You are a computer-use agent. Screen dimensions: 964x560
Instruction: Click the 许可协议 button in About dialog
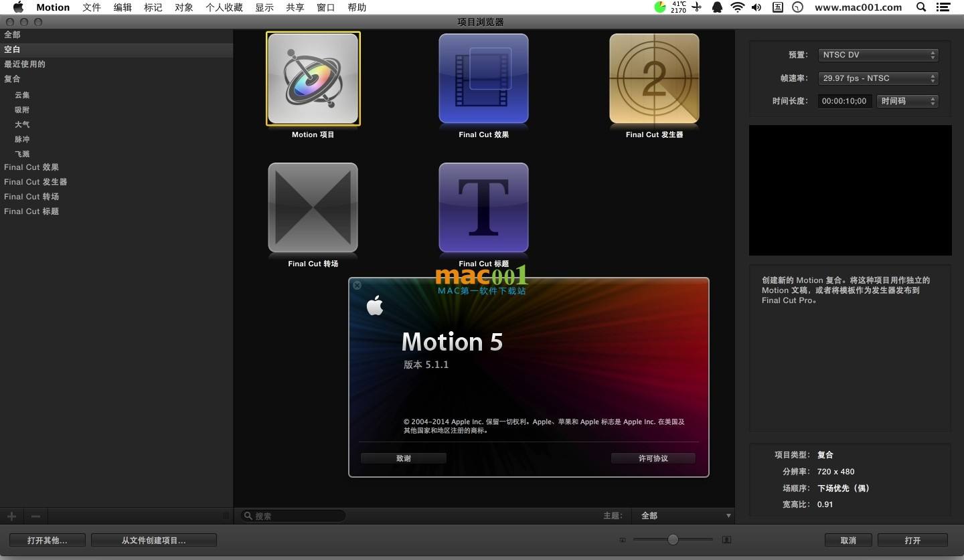pyautogui.click(x=653, y=458)
